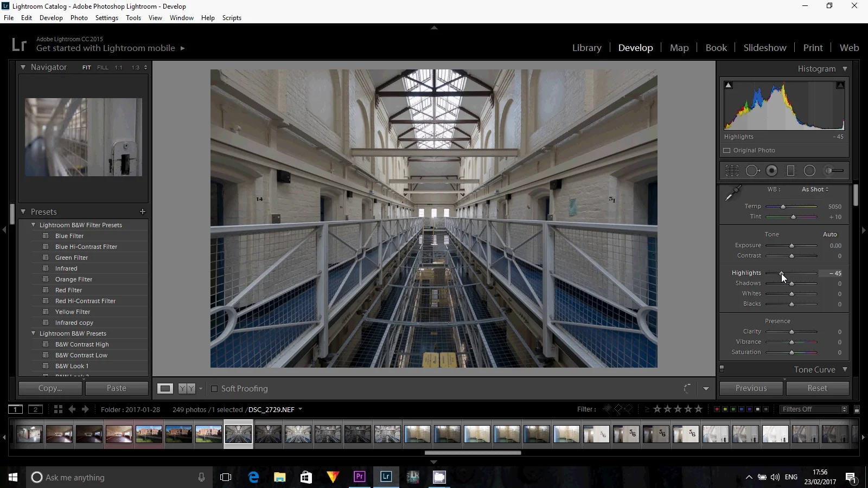
Task: Filter by flagged status icon
Action: tap(607, 409)
